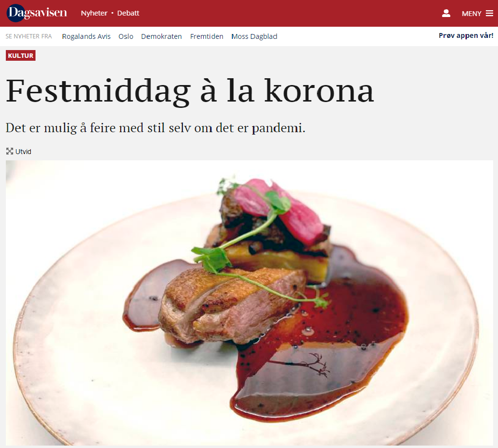This screenshot has height=448, width=498.
Task: Click the Utvid text to enlarge image
Action: tap(23, 152)
